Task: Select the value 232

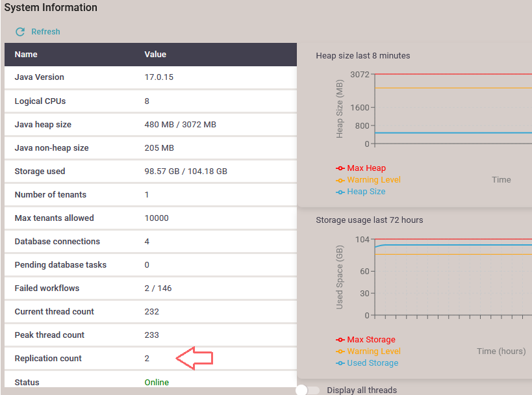Action: pyautogui.click(x=151, y=312)
